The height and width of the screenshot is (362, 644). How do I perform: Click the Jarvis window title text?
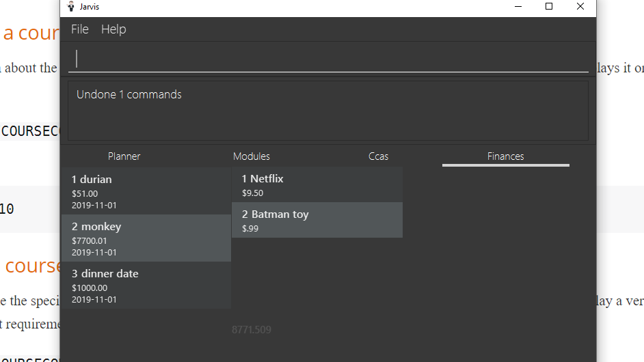point(90,7)
